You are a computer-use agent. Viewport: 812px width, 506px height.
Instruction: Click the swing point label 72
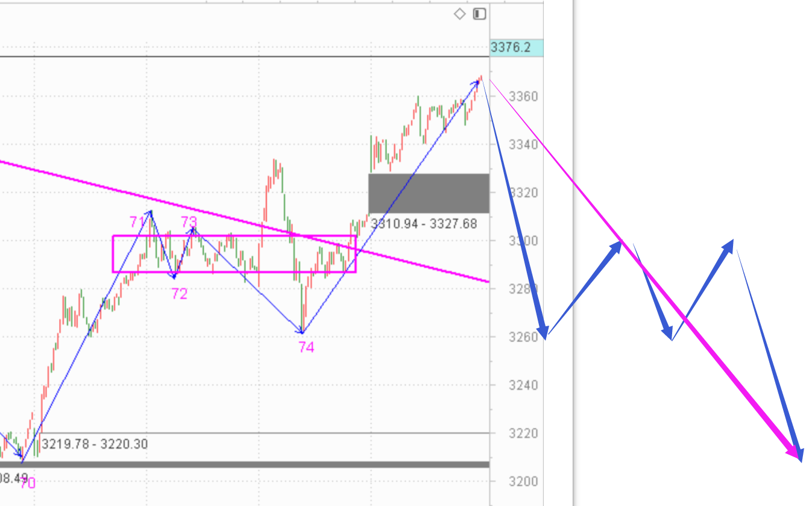179,294
